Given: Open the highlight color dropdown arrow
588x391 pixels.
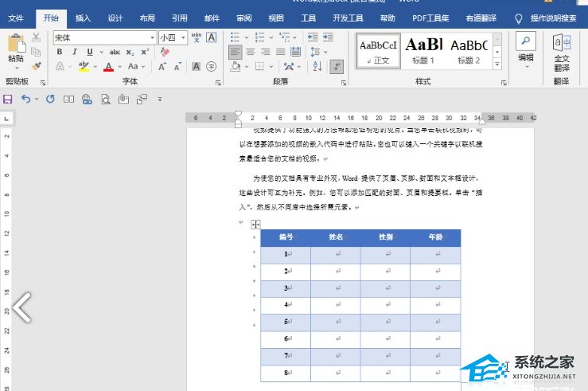Looking at the screenshot, I should (95, 67).
